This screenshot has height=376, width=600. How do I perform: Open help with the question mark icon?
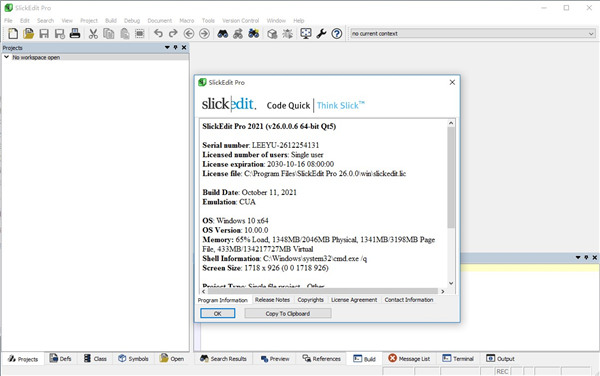pos(337,34)
